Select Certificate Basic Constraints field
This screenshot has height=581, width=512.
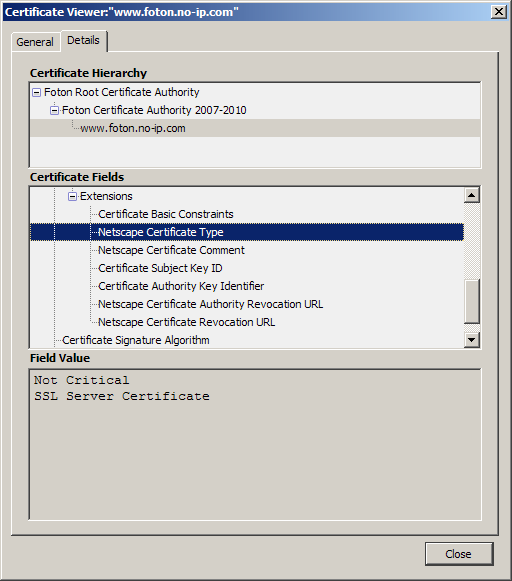tap(166, 214)
